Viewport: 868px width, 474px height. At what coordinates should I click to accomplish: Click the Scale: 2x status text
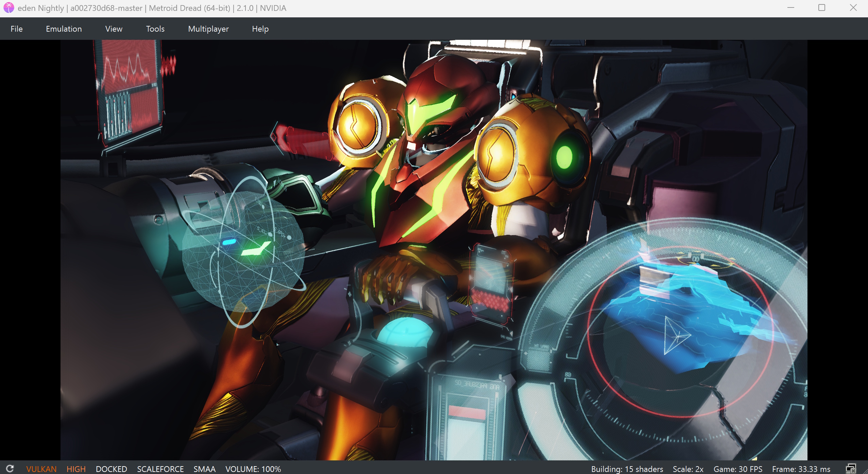point(688,469)
